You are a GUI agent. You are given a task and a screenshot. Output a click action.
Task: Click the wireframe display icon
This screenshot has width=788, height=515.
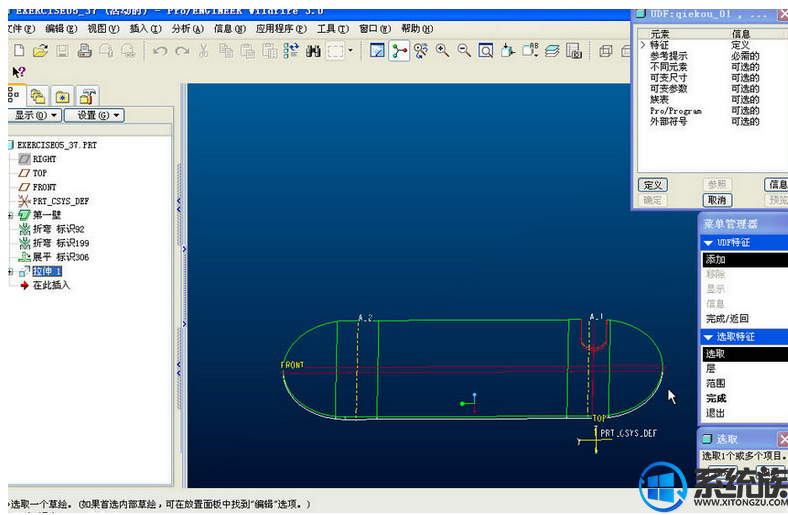pyautogui.click(x=606, y=51)
